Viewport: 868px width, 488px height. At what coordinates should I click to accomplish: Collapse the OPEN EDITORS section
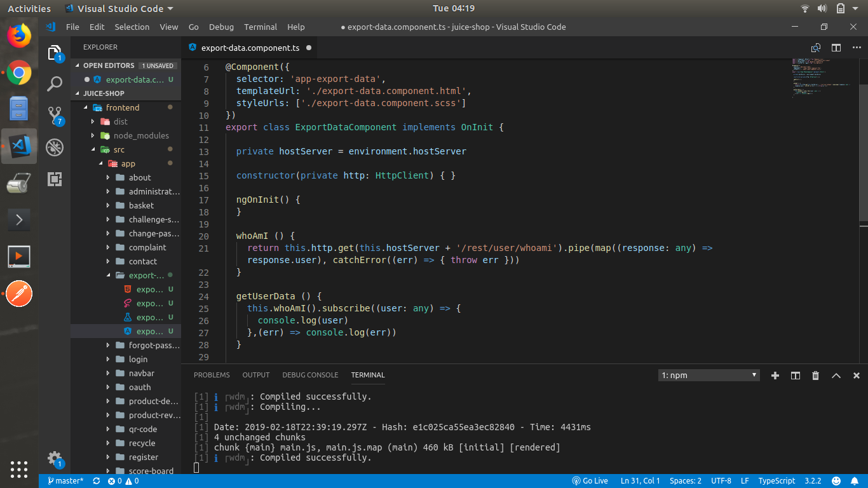coord(125,65)
